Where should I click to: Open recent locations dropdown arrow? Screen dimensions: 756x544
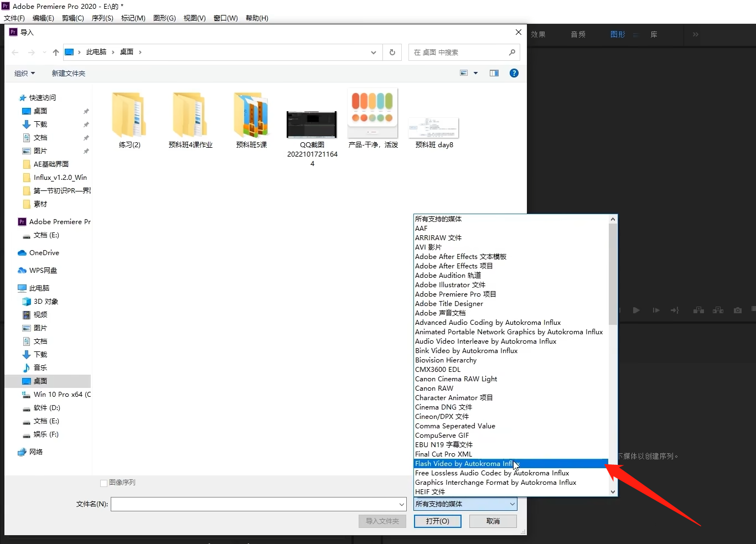point(44,53)
